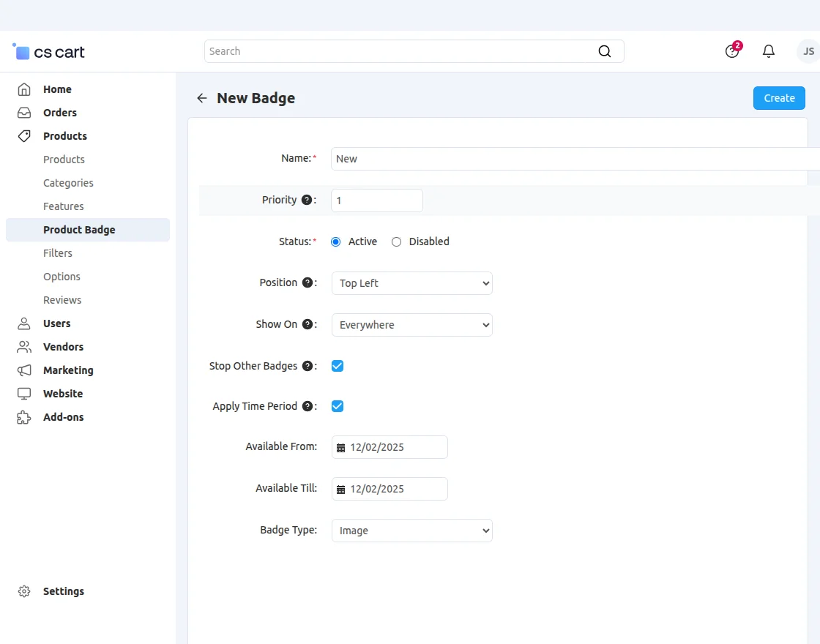Viewport: 820px width, 644px height.
Task: Open the Available From calendar icon
Action: [340, 447]
